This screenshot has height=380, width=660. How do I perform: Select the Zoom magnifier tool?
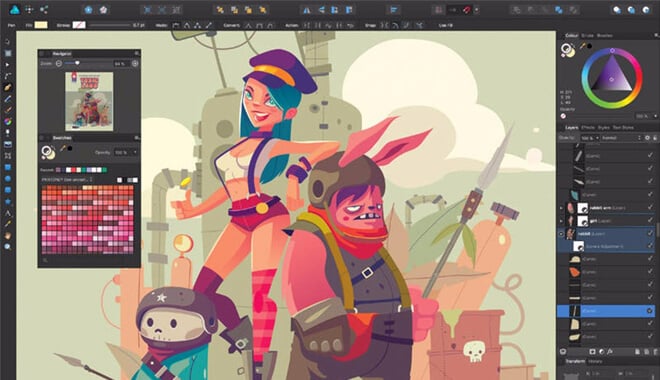click(8, 247)
